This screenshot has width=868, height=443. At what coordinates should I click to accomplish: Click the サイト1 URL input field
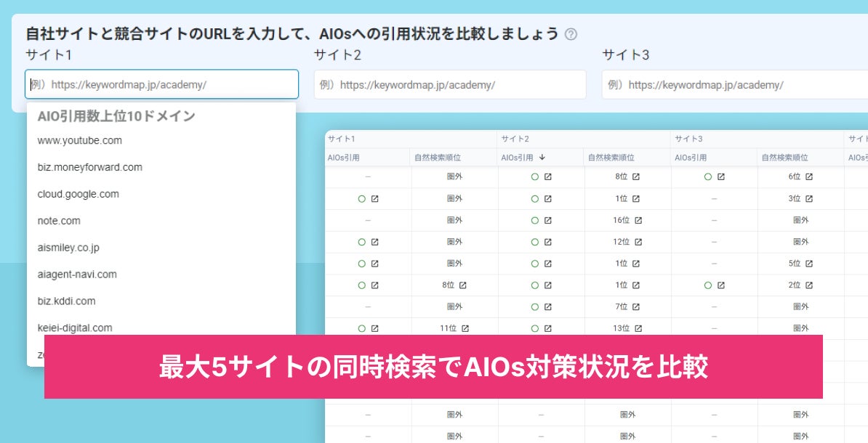click(x=161, y=84)
